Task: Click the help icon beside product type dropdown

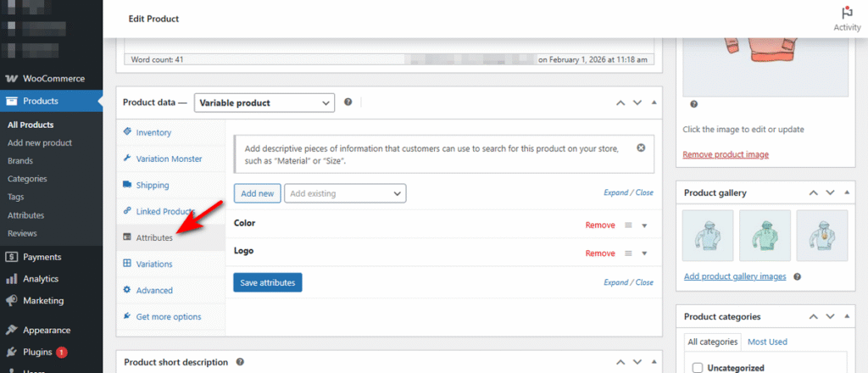Action: coord(348,103)
